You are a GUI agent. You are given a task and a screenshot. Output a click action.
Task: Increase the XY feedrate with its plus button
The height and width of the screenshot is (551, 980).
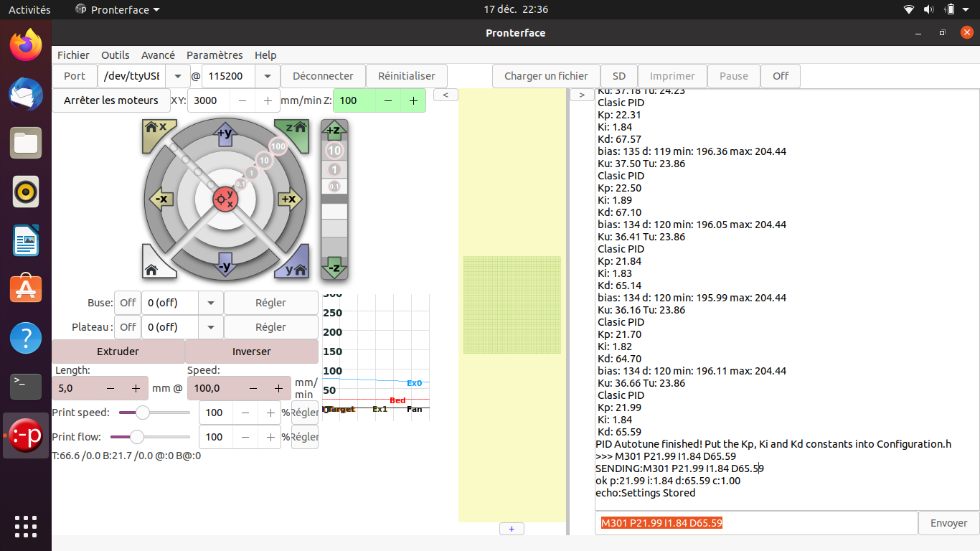(x=268, y=100)
